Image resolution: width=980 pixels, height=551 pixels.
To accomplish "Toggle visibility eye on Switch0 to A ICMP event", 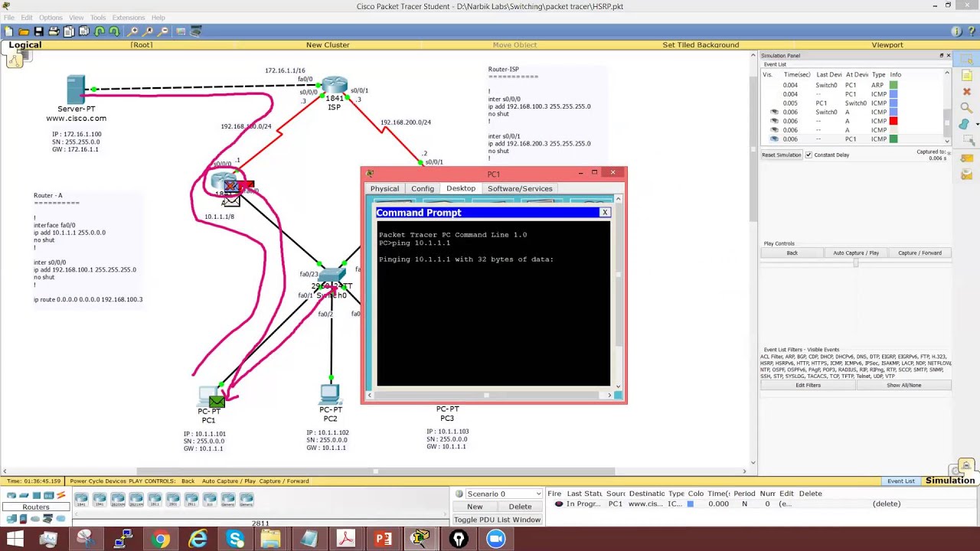I will [774, 112].
